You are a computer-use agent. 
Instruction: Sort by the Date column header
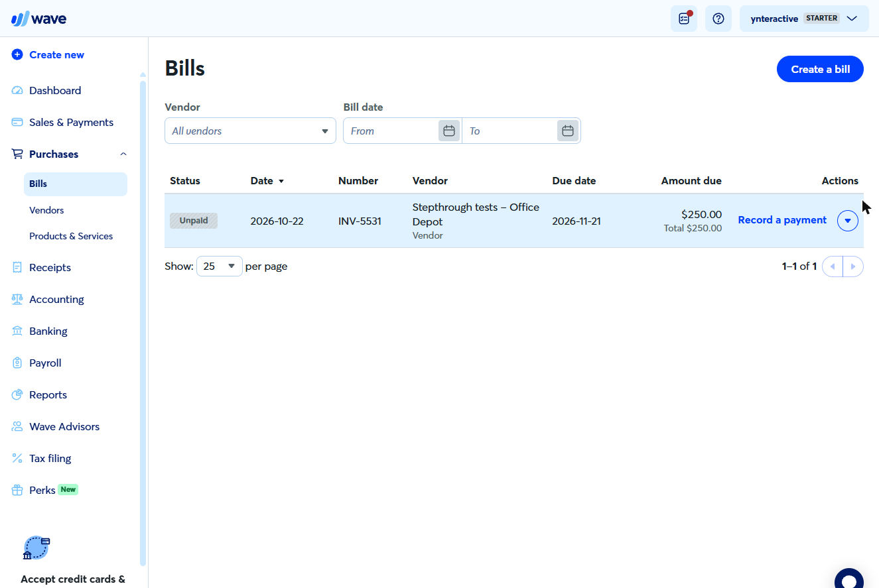tap(267, 181)
